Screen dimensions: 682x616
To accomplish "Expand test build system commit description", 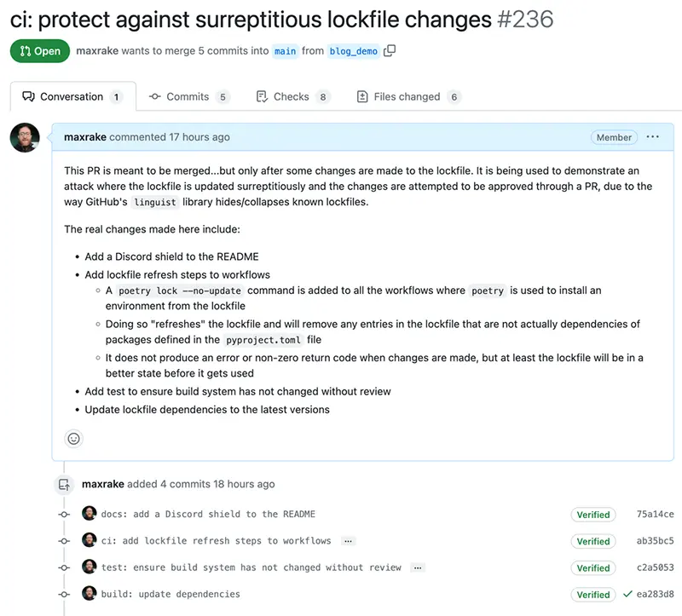I will [418, 567].
